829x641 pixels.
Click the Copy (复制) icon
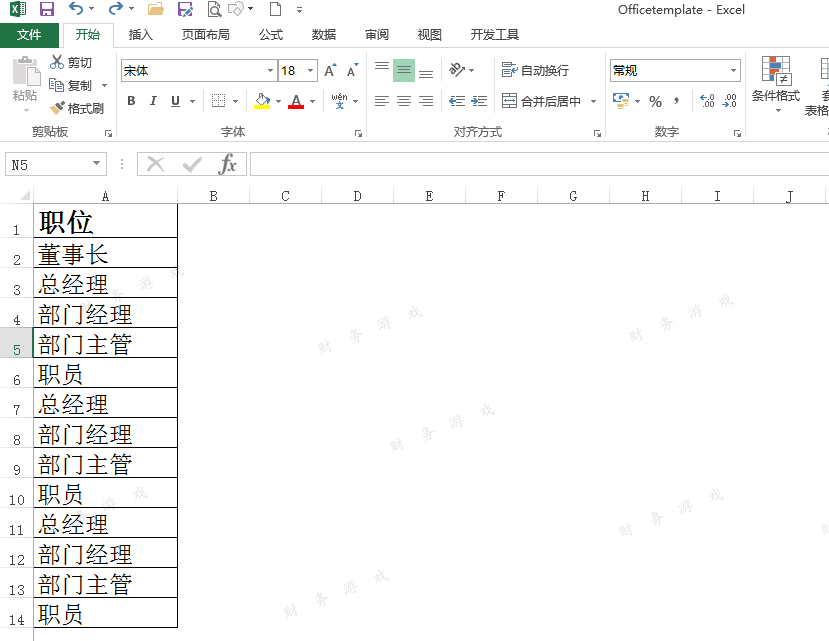tap(56, 85)
